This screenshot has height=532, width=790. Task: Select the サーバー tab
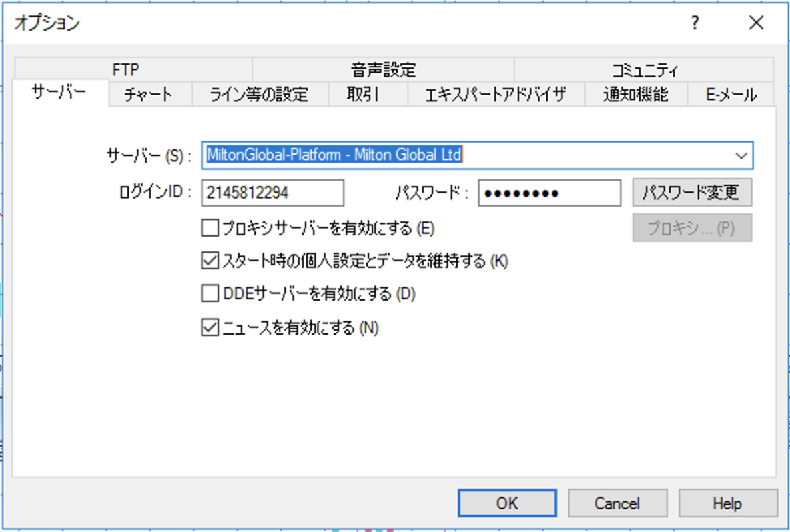tap(60, 93)
